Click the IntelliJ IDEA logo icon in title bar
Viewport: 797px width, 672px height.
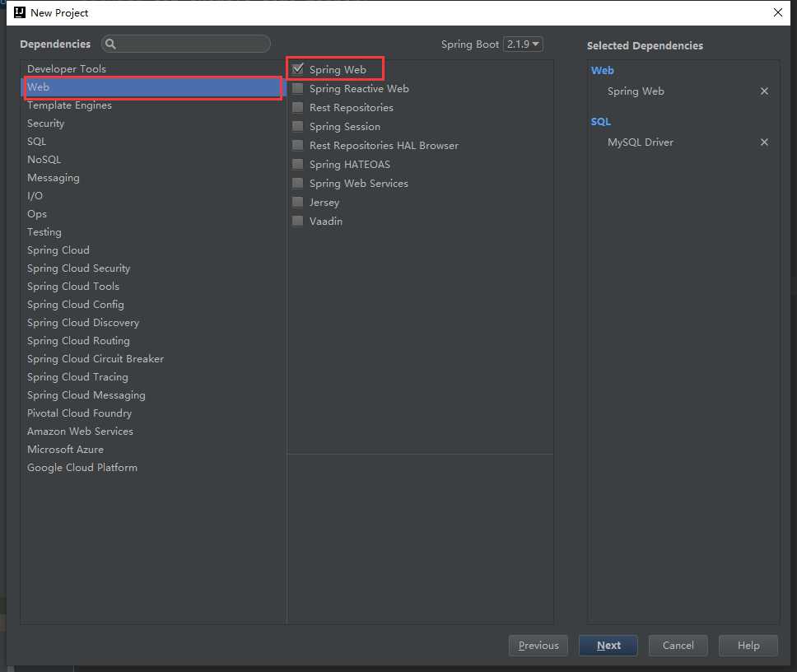coord(19,12)
